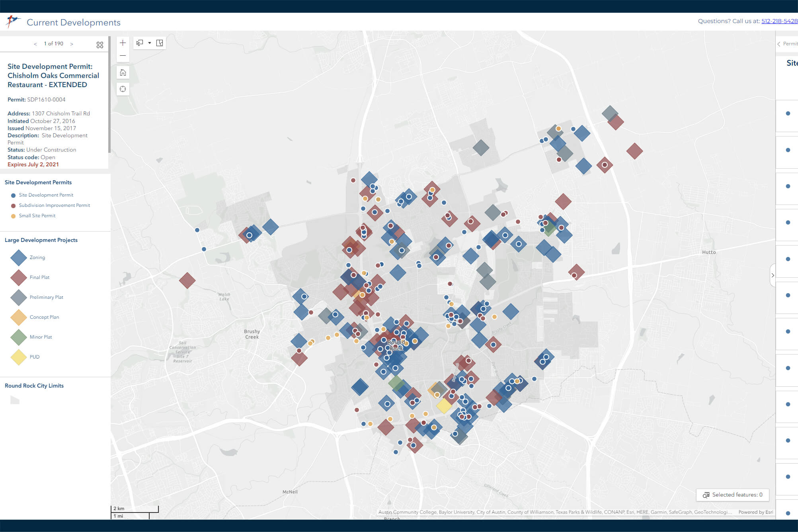798x532 pixels.
Task: Click the clear selection icon in the toolbar
Action: click(160, 43)
